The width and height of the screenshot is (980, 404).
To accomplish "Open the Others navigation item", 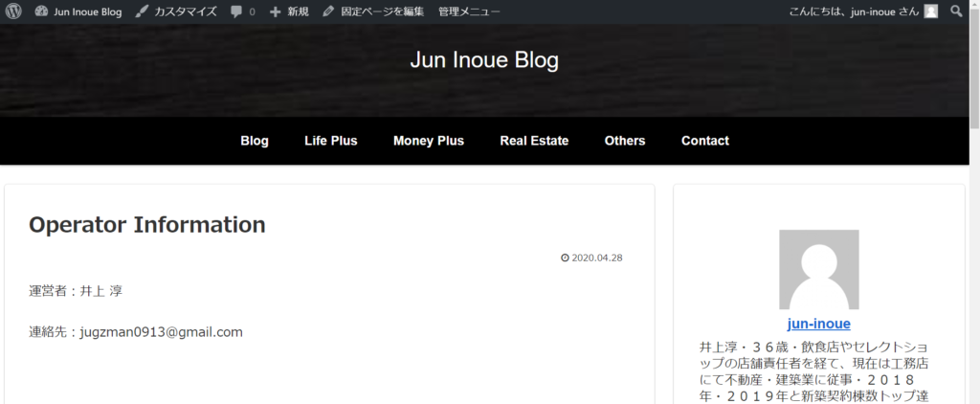I will 625,141.
